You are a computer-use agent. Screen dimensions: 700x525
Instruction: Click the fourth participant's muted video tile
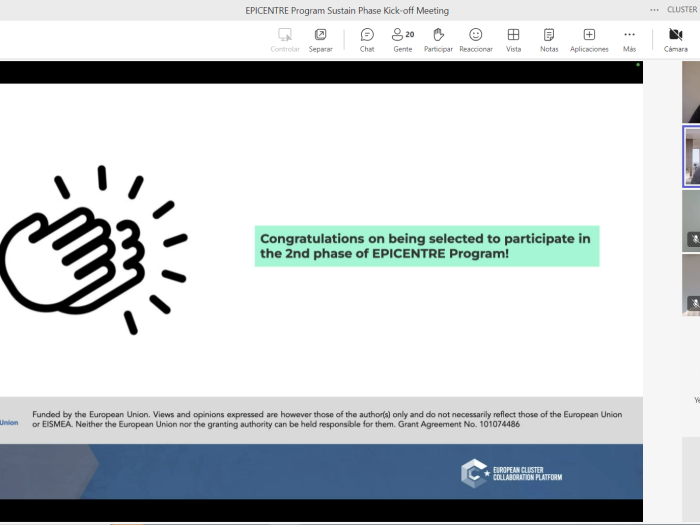click(691, 284)
